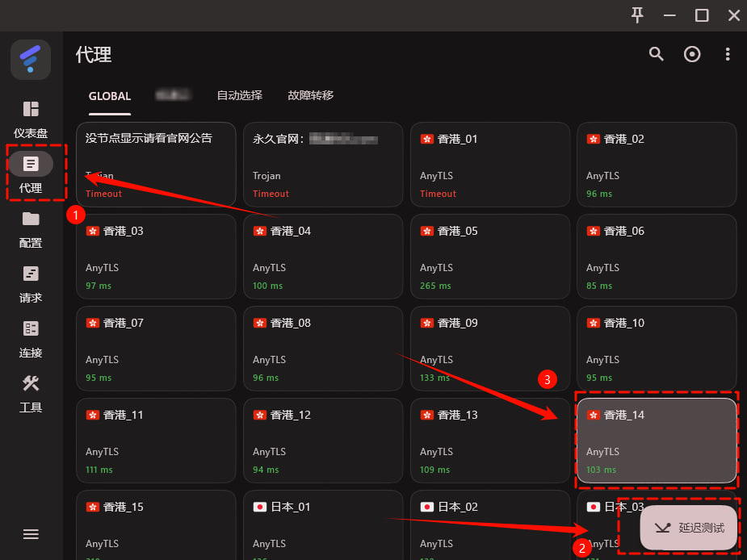The image size is (747, 560).
Task: Switch to the GLOBAL tab
Action: [110, 96]
